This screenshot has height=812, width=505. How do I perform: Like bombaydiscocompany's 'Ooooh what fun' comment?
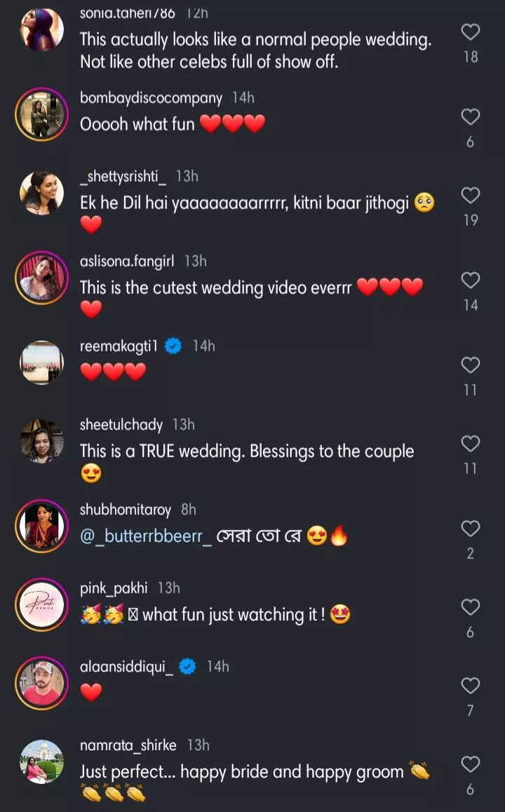click(x=471, y=117)
